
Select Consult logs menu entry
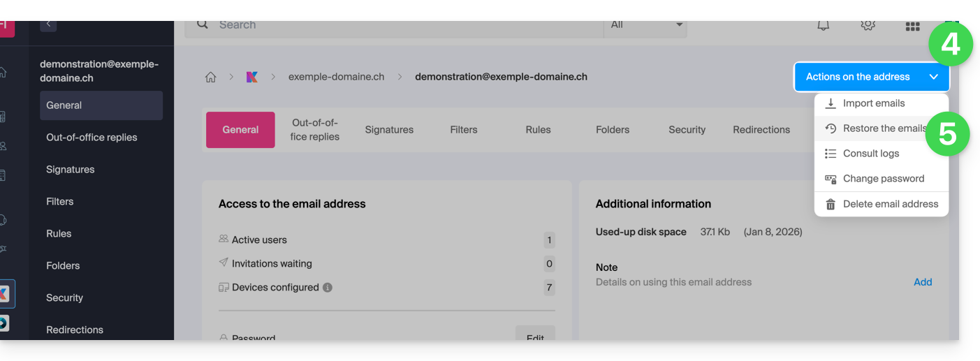[870, 154]
